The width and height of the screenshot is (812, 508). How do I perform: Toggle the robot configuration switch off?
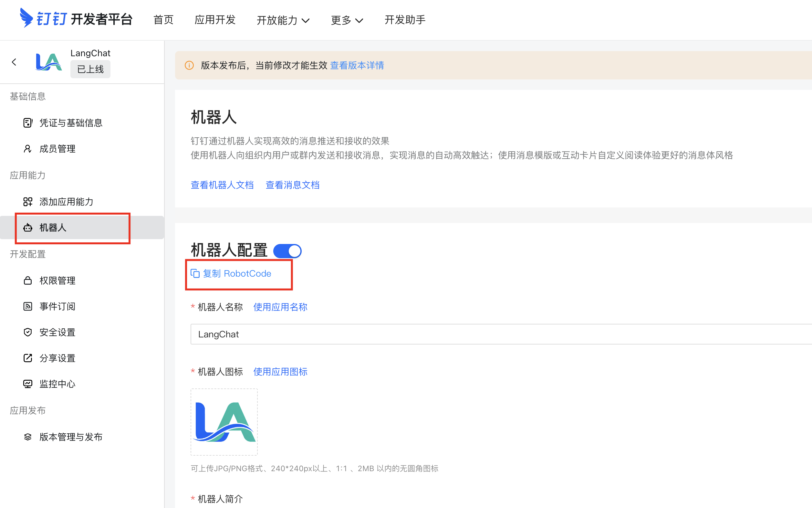pyautogui.click(x=287, y=251)
